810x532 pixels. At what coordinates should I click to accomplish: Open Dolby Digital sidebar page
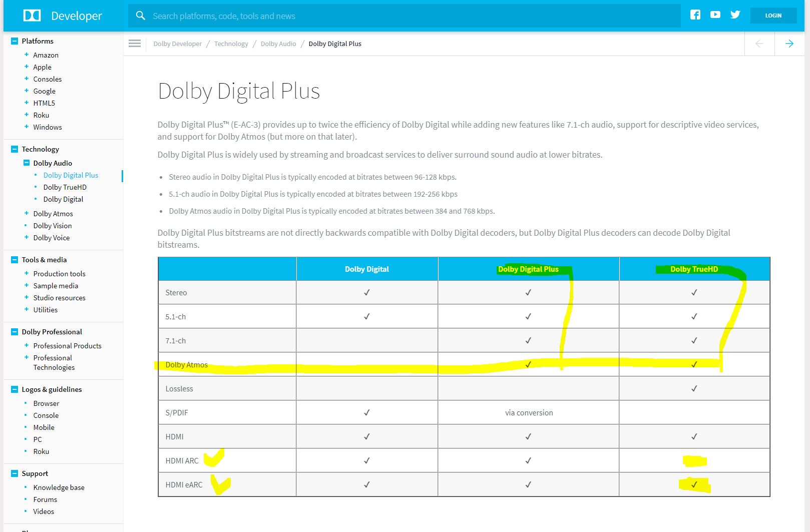63,199
